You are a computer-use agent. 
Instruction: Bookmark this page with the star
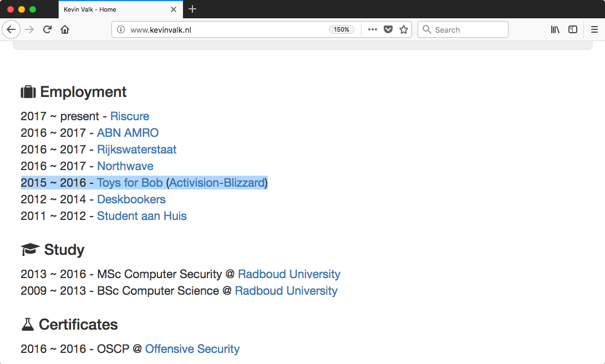[x=404, y=30]
